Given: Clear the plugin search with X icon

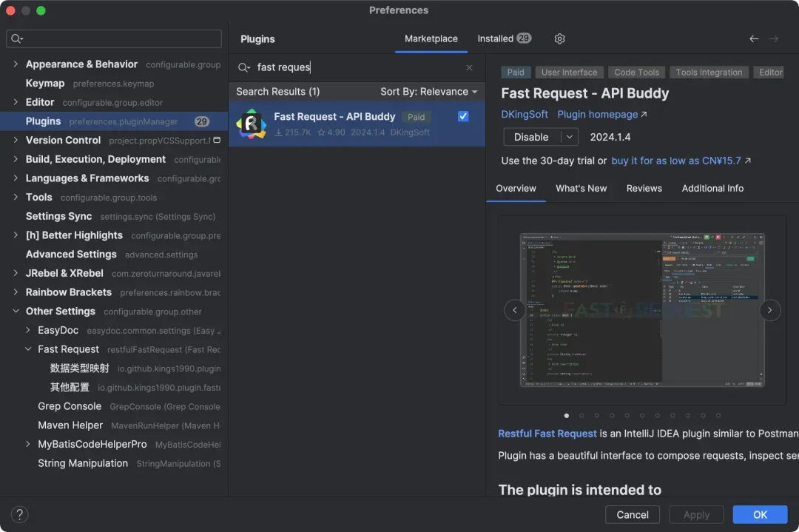Looking at the screenshot, I should (469, 67).
